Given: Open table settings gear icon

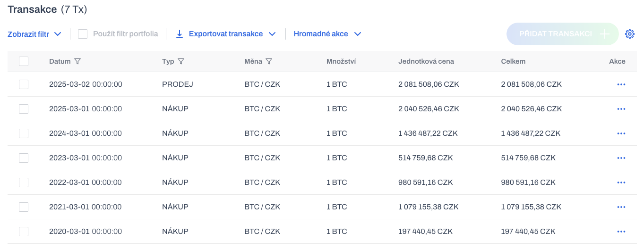Looking at the screenshot, I should [x=629, y=34].
